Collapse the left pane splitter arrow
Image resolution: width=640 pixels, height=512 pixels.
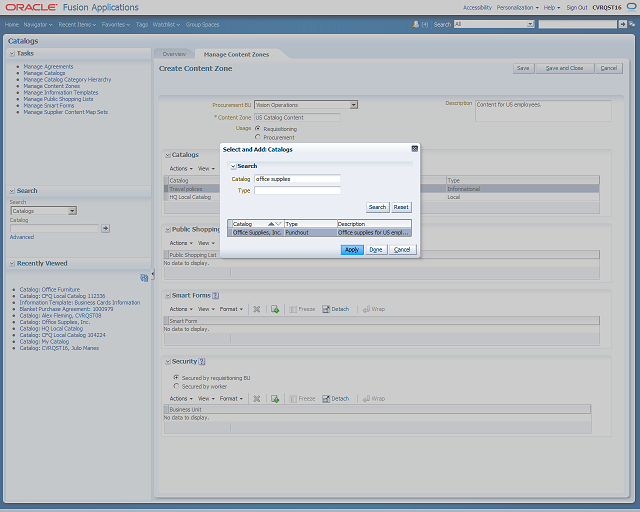tap(153, 274)
